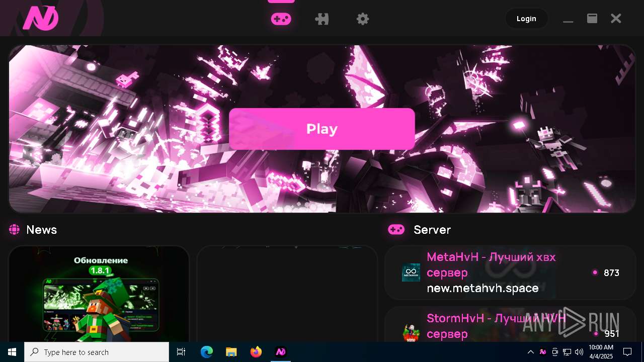Click the big pink Play button
Image resolution: width=644 pixels, height=362 pixels.
[322, 129]
